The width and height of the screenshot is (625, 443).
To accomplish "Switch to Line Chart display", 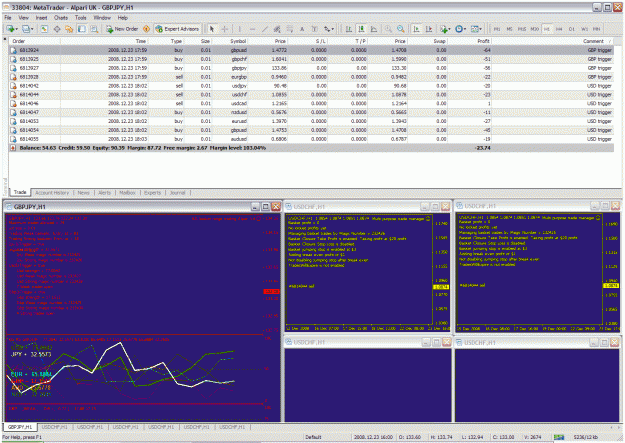I will pos(374,29).
